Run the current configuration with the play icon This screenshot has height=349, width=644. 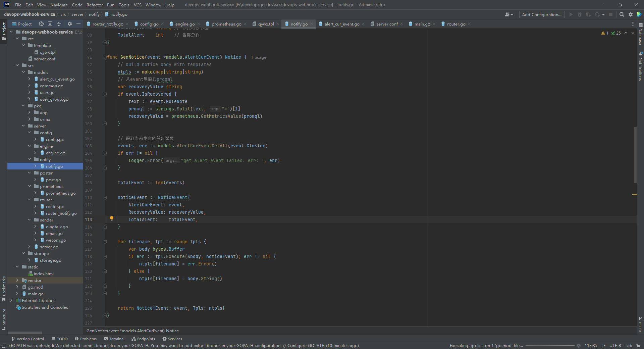pos(571,14)
